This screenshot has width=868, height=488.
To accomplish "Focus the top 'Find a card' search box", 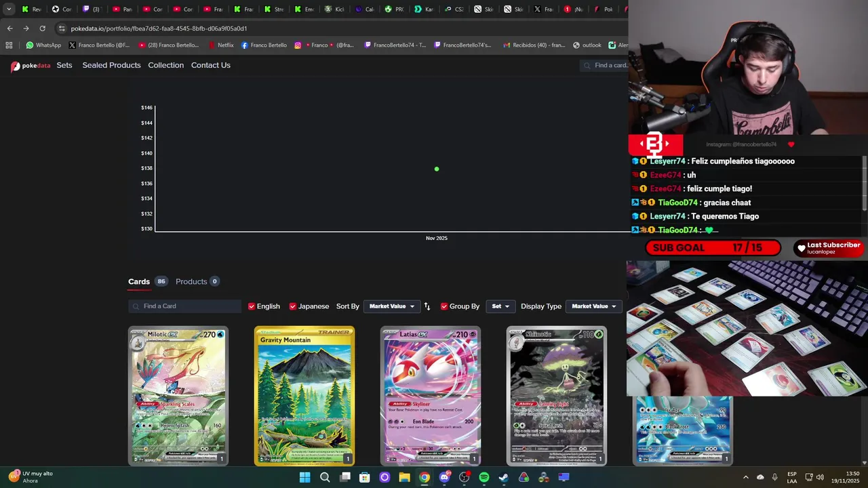I will coord(605,65).
